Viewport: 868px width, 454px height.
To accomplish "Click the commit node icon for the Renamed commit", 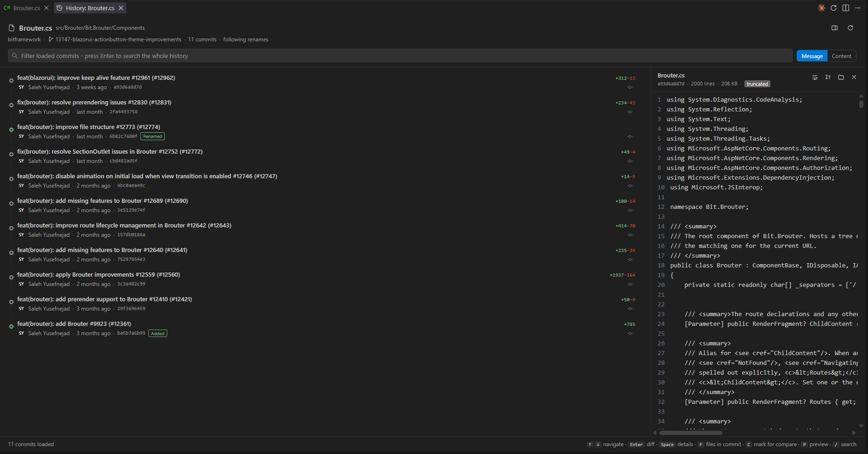I will 630,136.
